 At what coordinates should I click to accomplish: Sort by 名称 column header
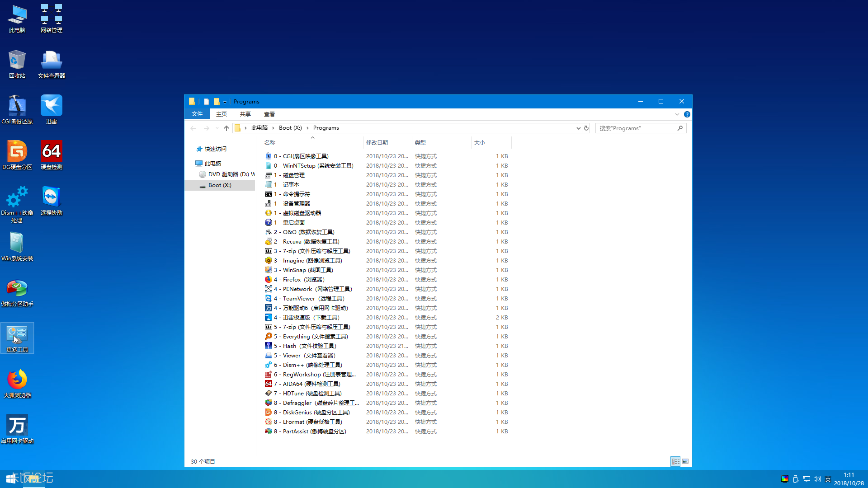312,142
